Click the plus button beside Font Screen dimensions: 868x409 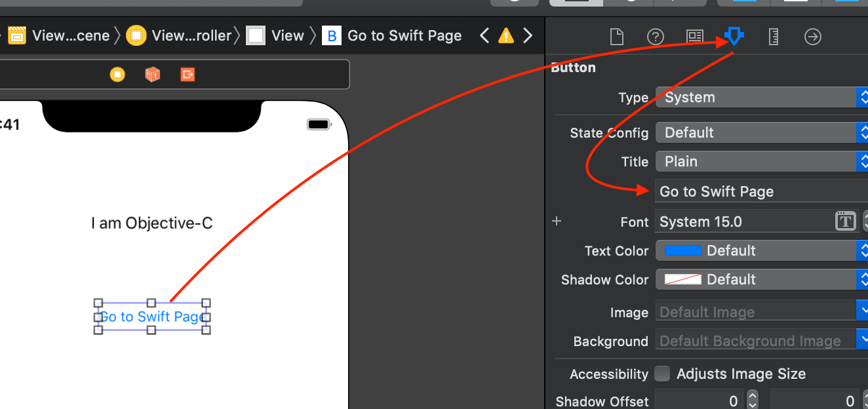557,222
